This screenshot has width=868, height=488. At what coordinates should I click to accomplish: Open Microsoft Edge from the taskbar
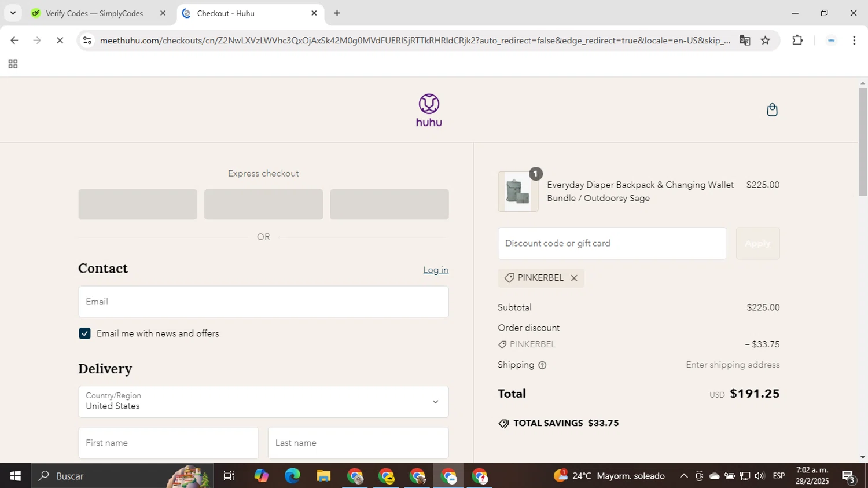[292, 476]
